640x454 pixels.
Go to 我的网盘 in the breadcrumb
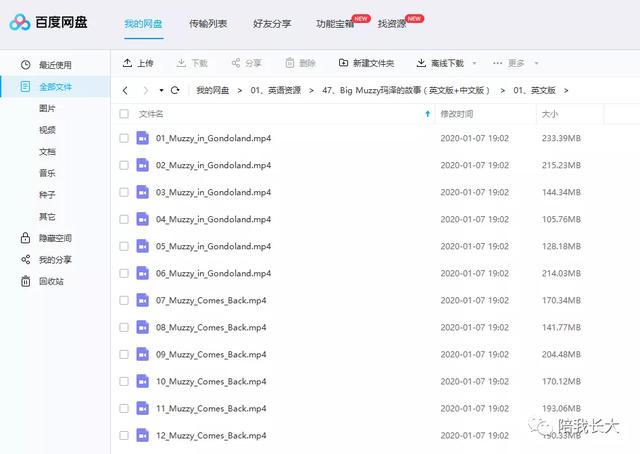(x=212, y=90)
